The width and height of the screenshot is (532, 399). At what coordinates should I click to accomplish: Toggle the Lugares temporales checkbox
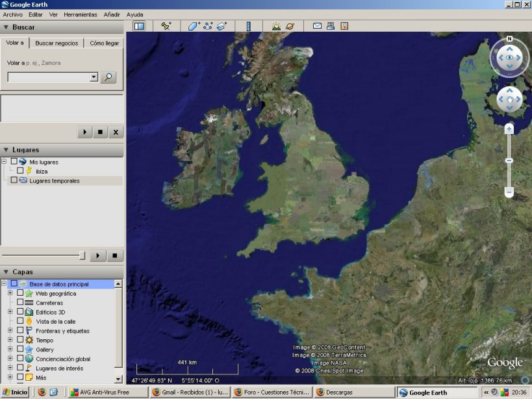tap(14, 180)
